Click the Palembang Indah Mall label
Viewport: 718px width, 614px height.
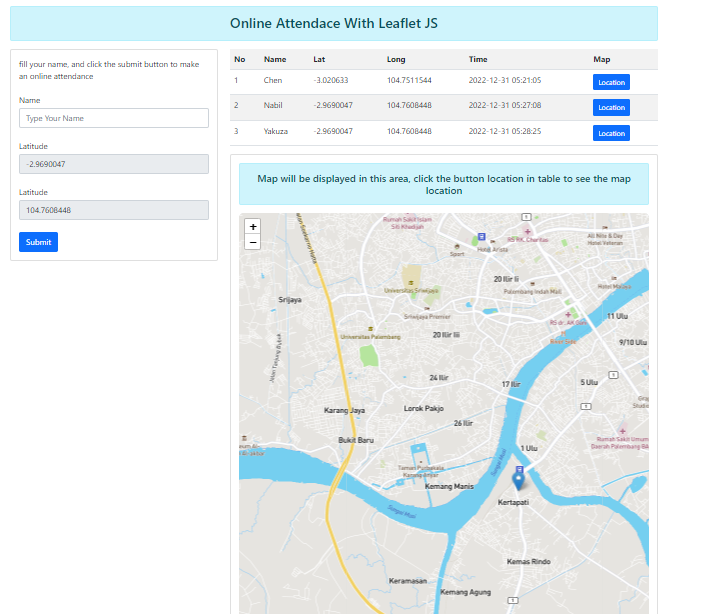[x=532, y=292]
